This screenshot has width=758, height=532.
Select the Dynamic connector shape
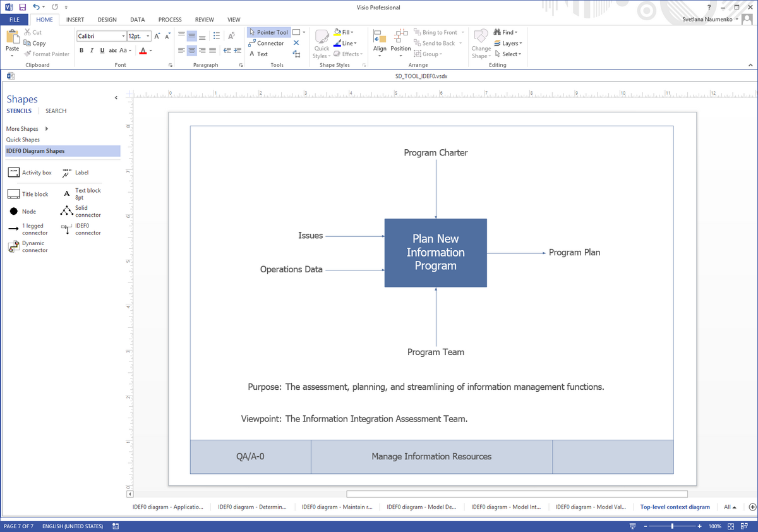28,246
